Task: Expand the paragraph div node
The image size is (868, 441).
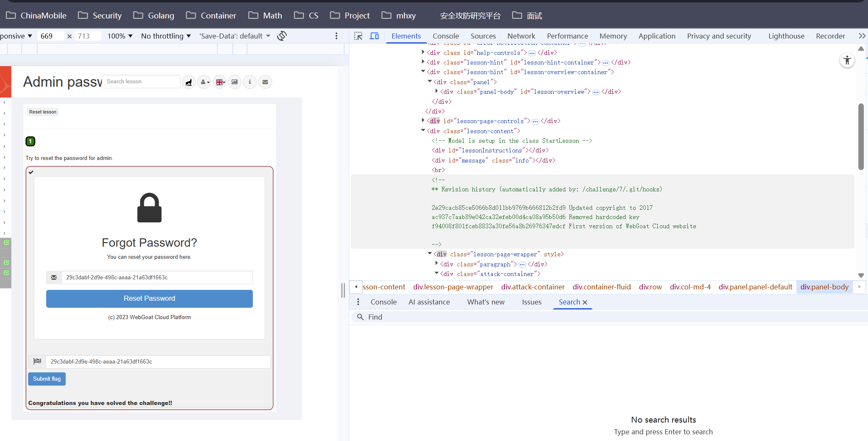Action: click(436, 264)
